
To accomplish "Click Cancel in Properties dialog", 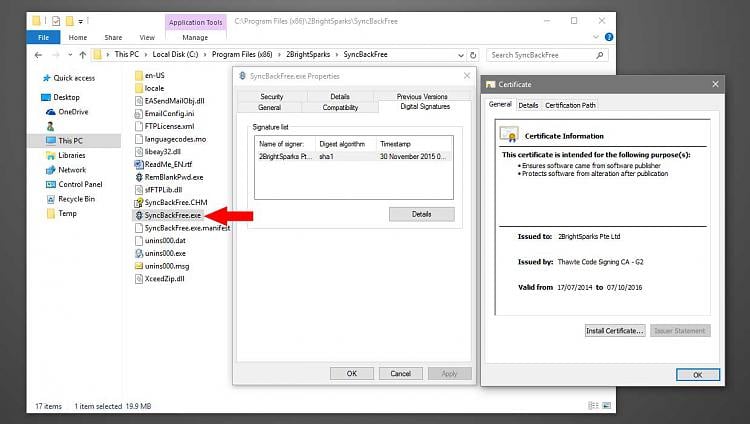I will [400, 373].
